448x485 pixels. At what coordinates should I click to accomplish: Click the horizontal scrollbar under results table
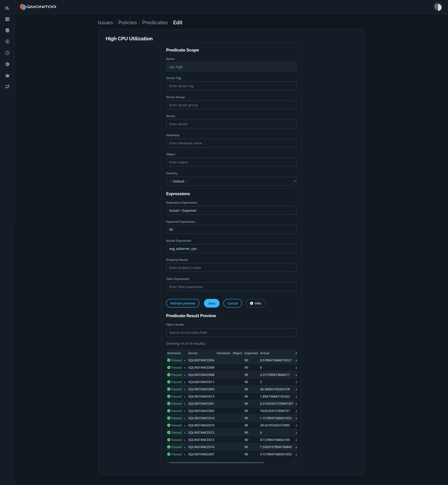216,463
